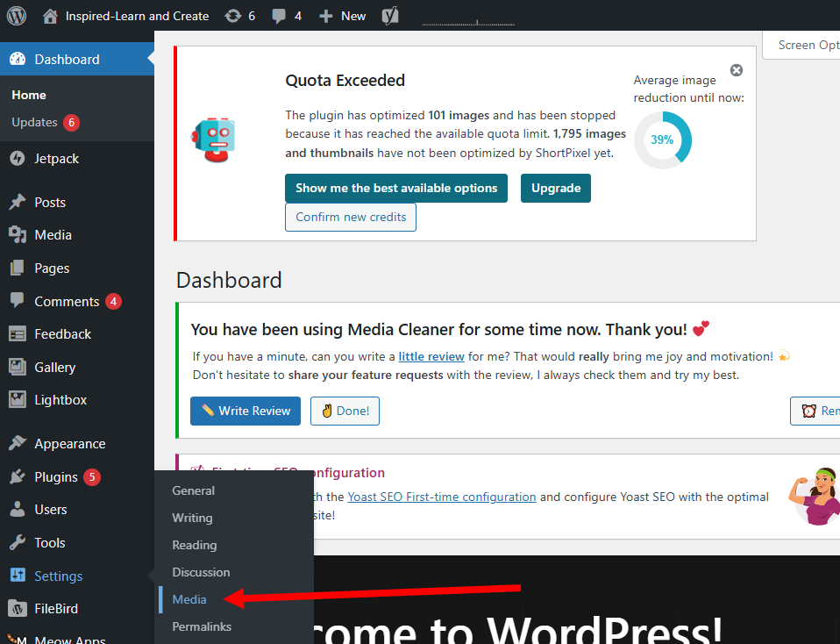Click the Done! button

tap(345, 411)
